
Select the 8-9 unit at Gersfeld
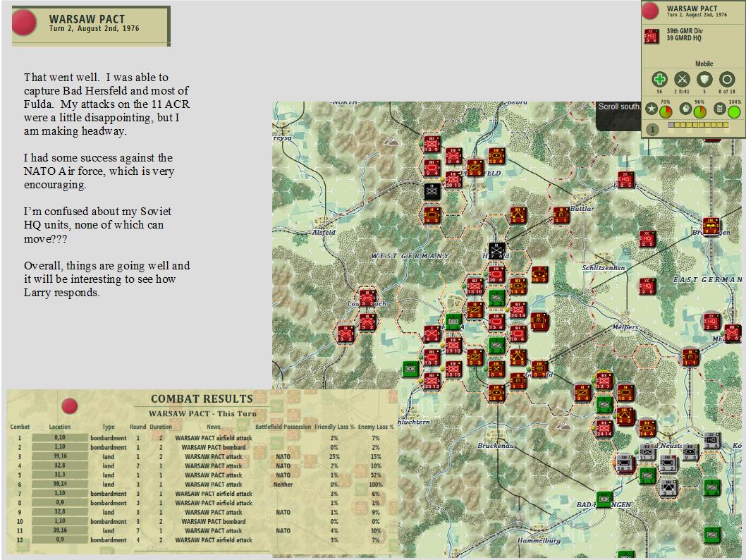[x=539, y=369]
